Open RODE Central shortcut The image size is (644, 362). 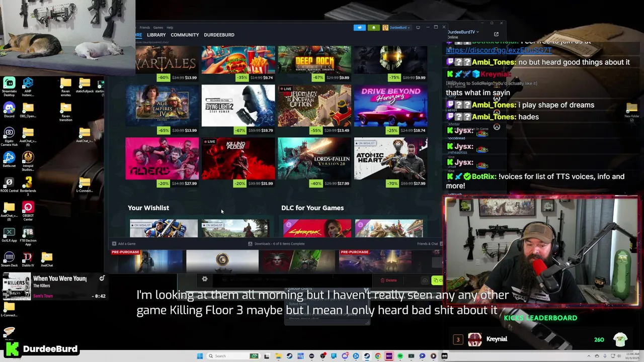9,185
